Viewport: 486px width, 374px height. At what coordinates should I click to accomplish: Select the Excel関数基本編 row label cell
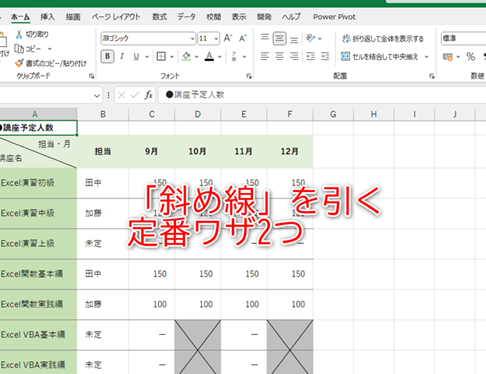[x=38, y=274]
